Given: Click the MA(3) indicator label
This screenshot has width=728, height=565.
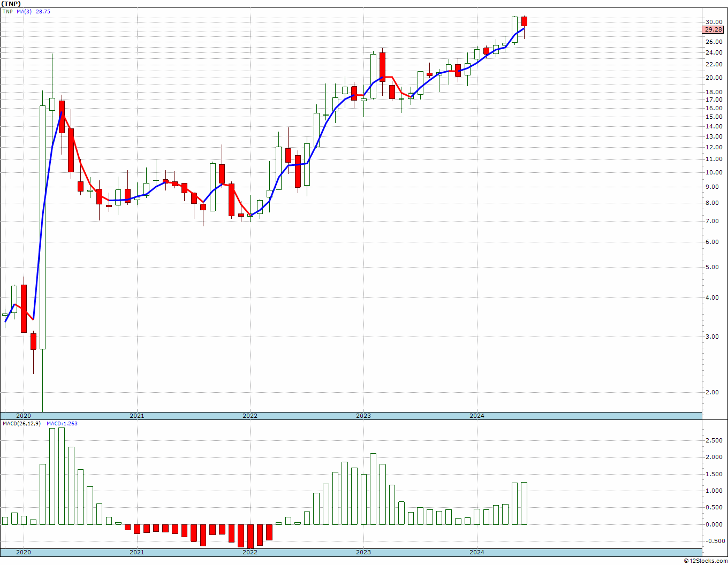Looking at the screenshot, I should 25,11.
